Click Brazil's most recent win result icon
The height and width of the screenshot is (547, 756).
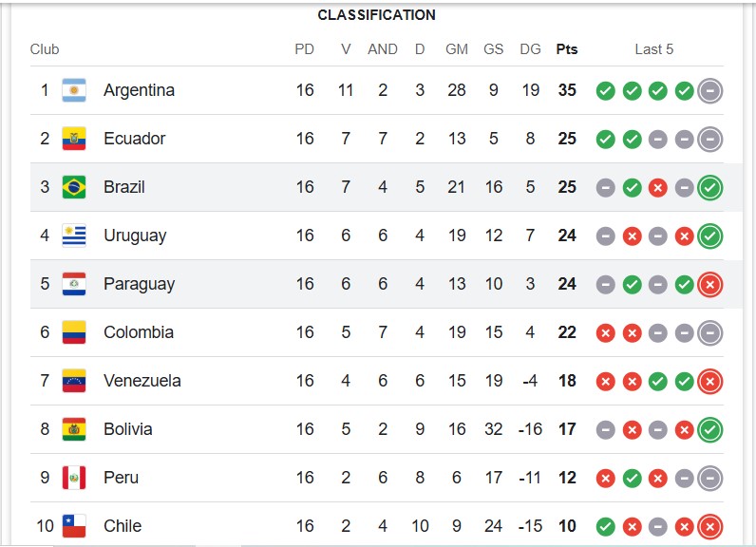pyautogui.click(x=709, y=187)
